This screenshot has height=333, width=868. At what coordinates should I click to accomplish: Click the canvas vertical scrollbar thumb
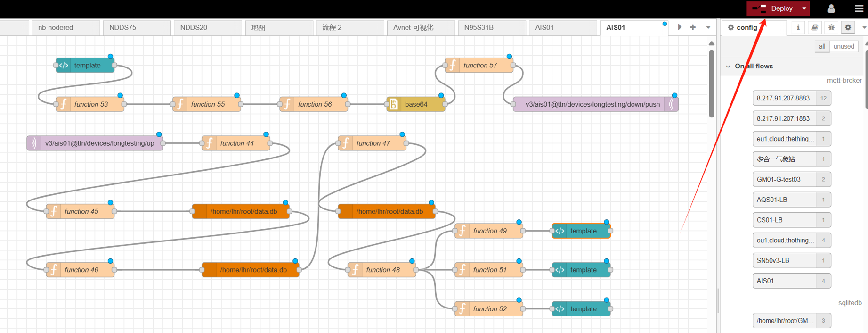[x=712, y=83]
